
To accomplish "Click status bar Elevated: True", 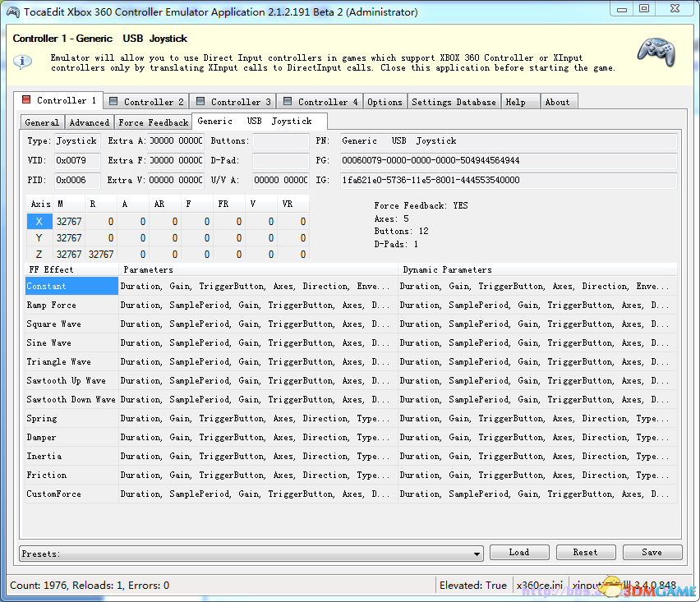I will [472, 586].
